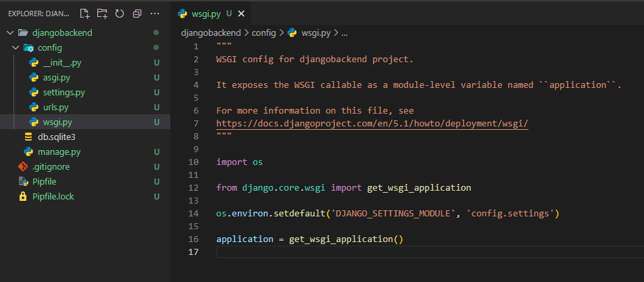Collapse the config folder
Image resolution: width=644 pixels, height=282 pixels.
pyautogui.click(x=16, y=48)
